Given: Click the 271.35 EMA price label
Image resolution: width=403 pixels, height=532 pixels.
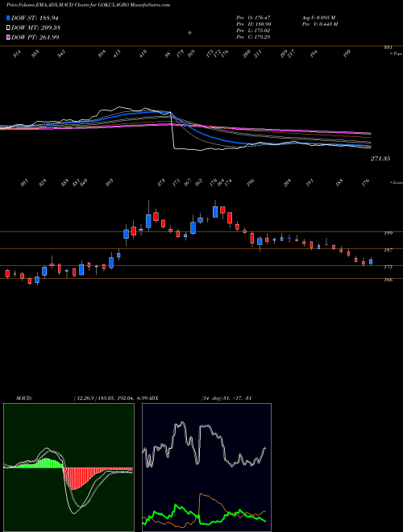Looking at the screenshot, I should coord(380,159).
